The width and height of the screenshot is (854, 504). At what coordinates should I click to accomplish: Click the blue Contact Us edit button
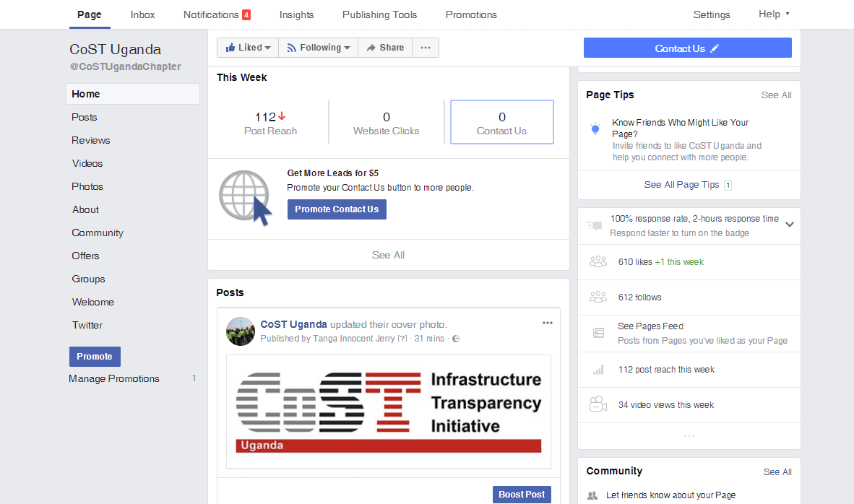[687, 48]
